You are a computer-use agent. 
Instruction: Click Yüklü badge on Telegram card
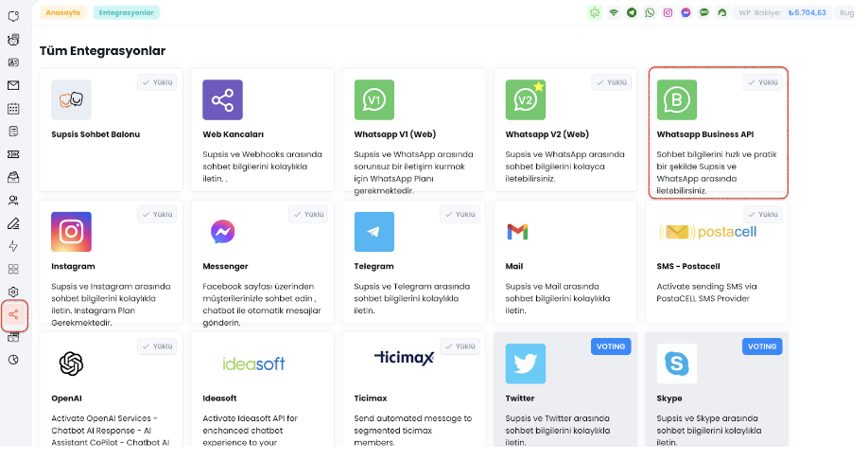[x=460, y=215]
